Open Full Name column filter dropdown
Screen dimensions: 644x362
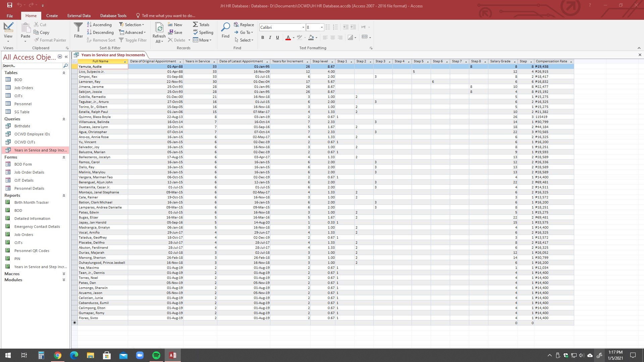(125, 62)
